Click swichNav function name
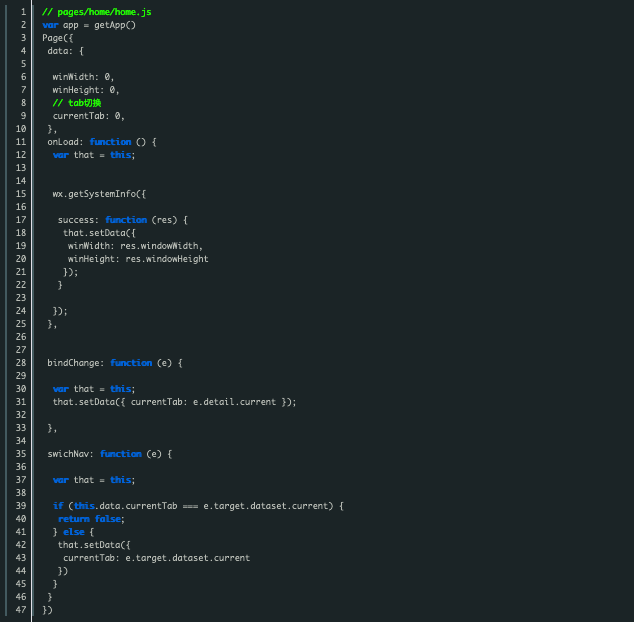 click(x=68, y=454)
